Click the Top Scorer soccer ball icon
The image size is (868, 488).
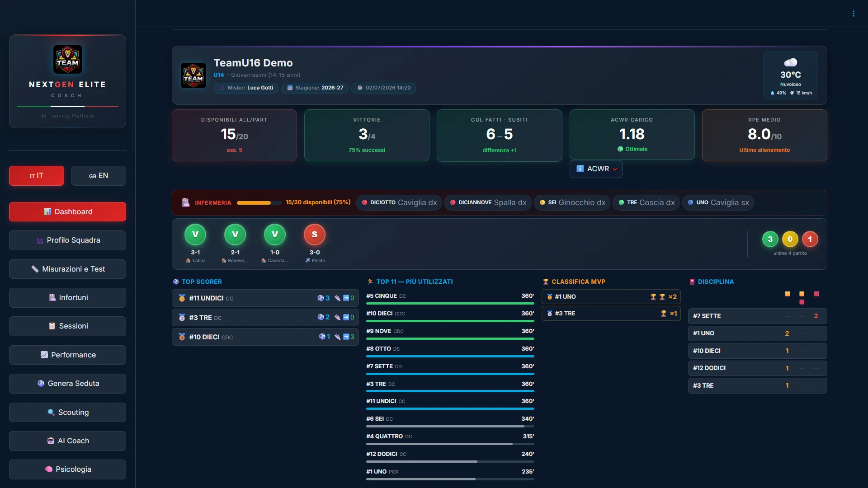[x=176, y=282]
